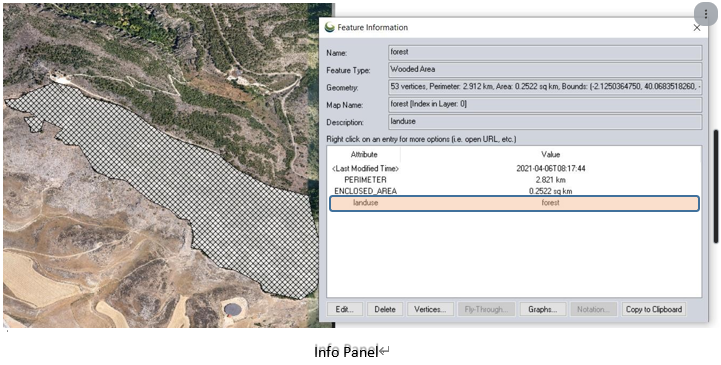Click the Feature Type field Wooded Area
The image size is (721, 365).
pyautogui.click(x=545, y=70)
